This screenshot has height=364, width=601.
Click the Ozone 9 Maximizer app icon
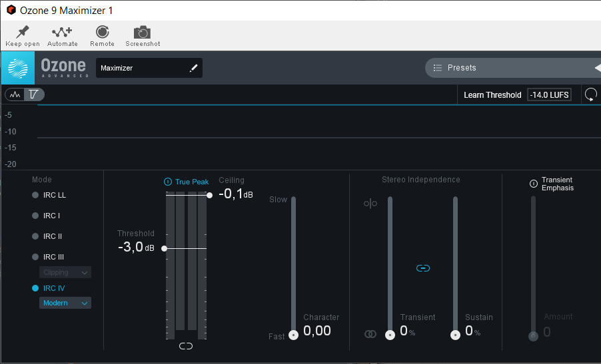[11, 10]
